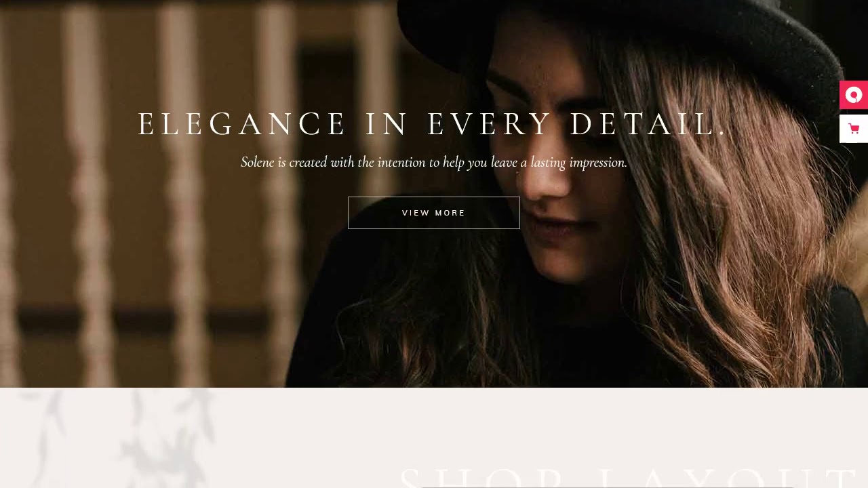Click the word LAYOUT below the hero
The width and height of the screenshot is (868, 488).
[x=729, y=476]
